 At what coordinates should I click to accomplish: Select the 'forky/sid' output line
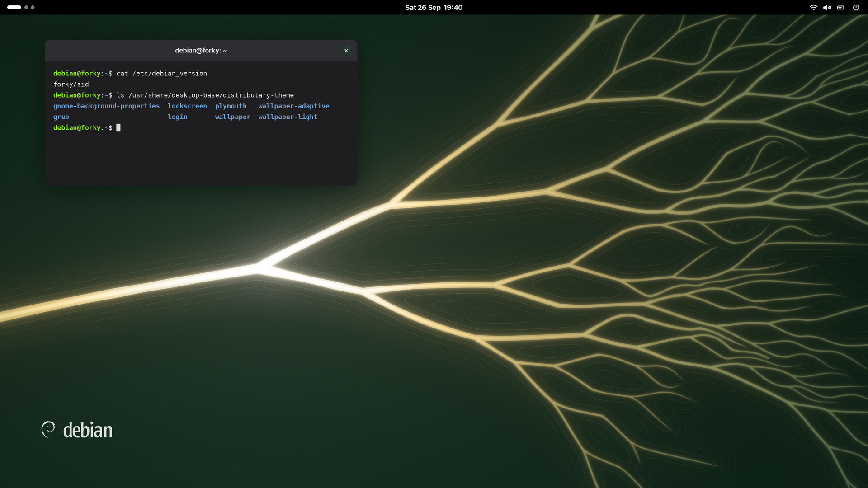[71, 84]
